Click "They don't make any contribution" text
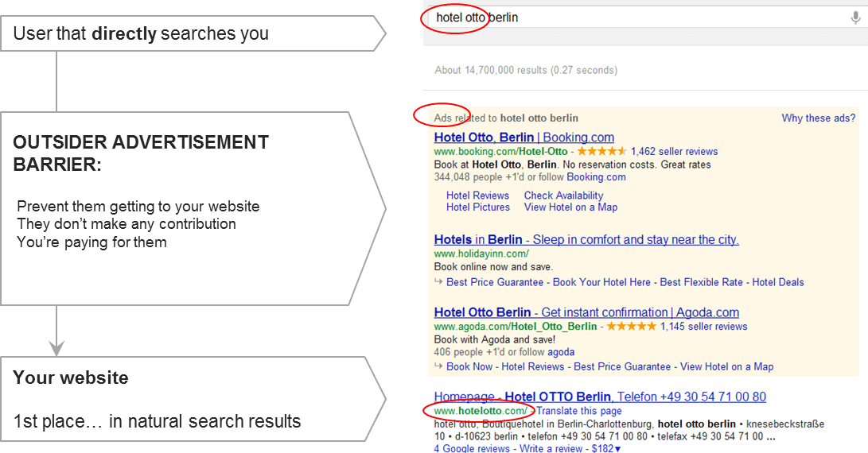868x453 pixels. click(127, 224)
